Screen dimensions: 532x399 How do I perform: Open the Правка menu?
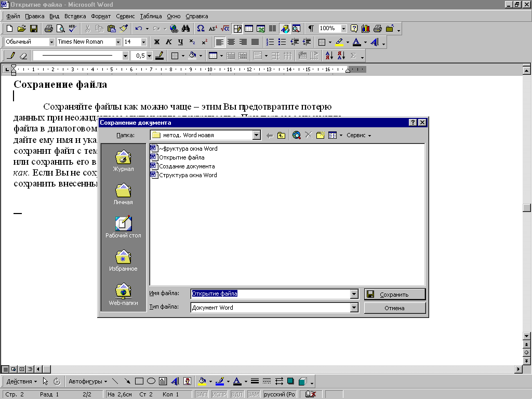[35, 16]
